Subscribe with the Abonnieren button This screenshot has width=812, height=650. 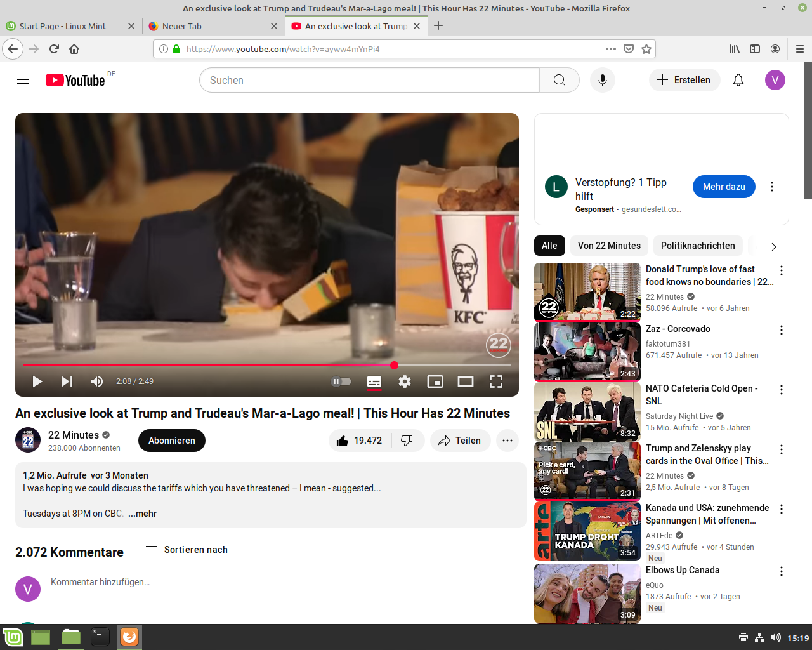172,441
